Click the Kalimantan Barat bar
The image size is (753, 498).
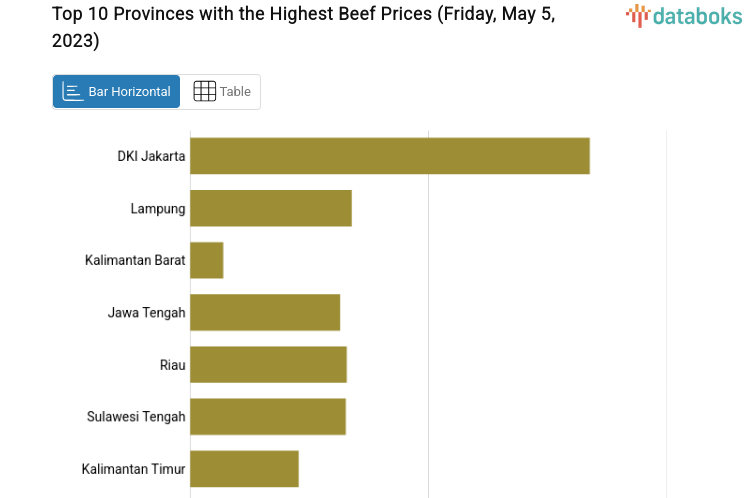click(206, 260)
